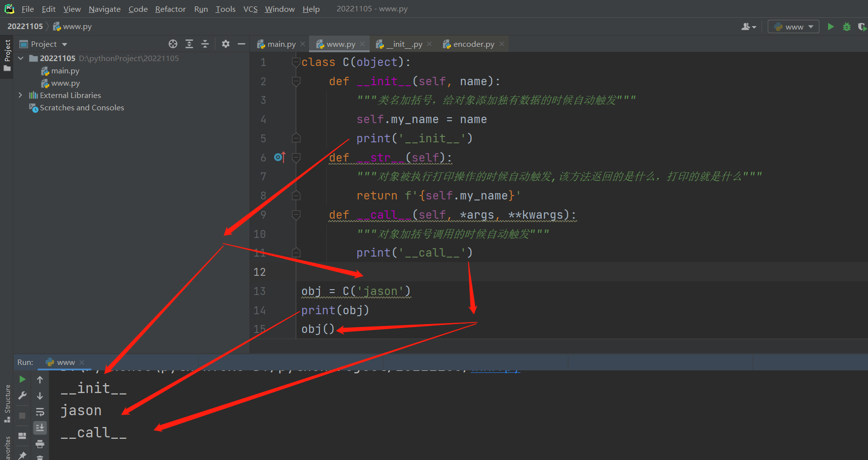Image resolution: width=868 pixels, height=460 pixels.
Task: Fold the __init__ method at line 2
Action: click(x=296, y=81)
